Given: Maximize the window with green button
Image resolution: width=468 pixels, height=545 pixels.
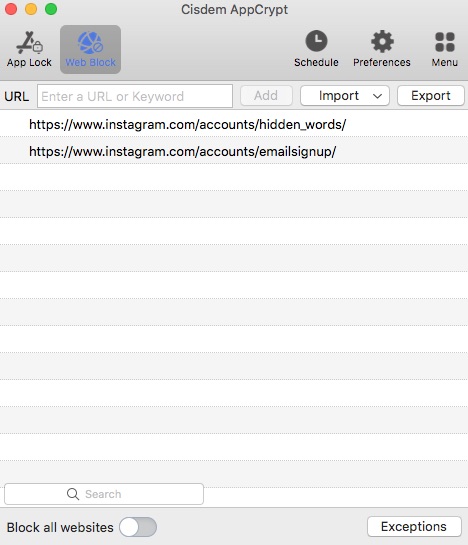Looking at the screenshot, I should tap(51, 9).
